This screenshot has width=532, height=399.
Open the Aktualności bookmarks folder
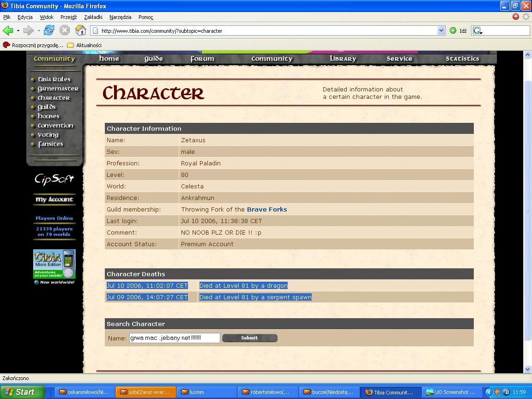(x=85, y=45)
